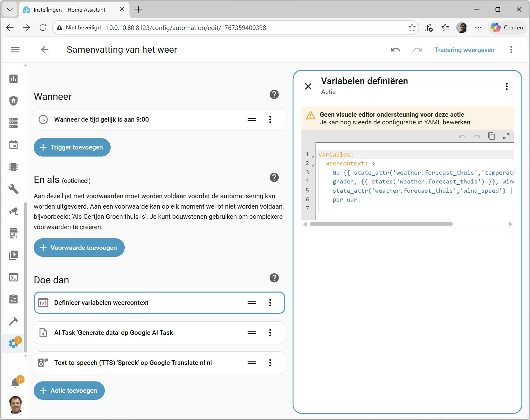Fold the variables line in YAML editor
The width and height of the screenshot is (530, 420).
(313, 156)
